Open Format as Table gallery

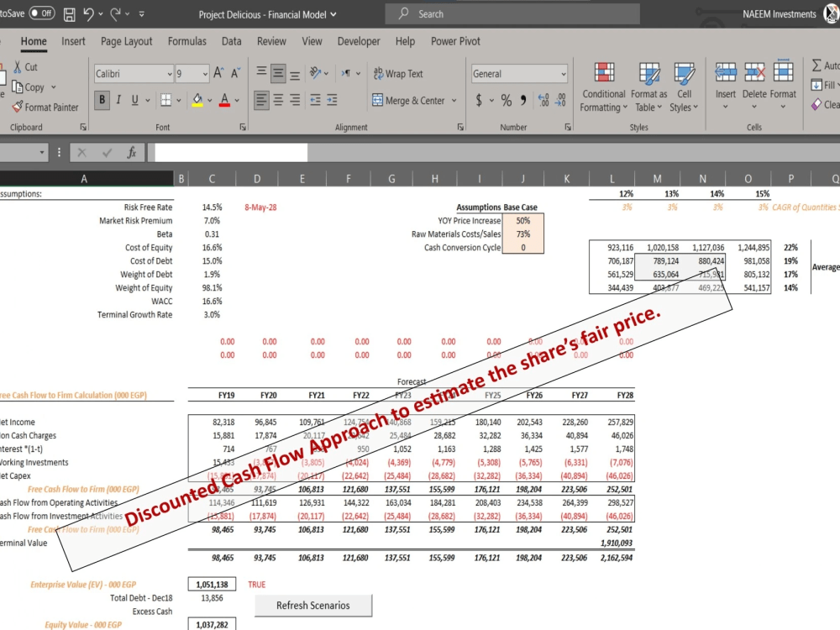pos(648,87)
